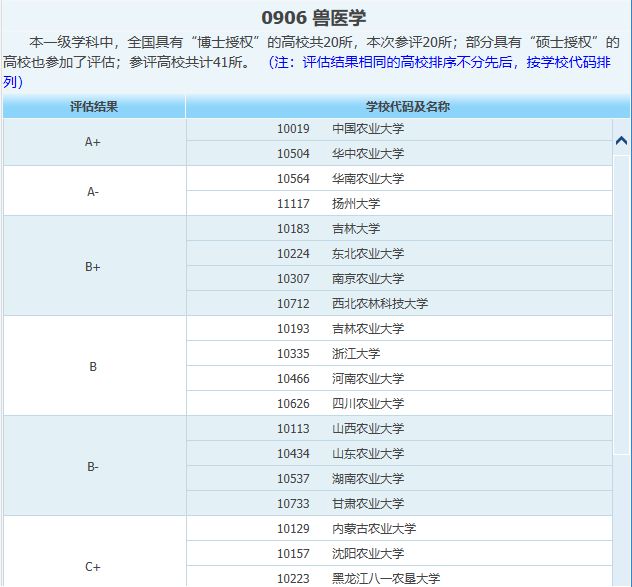The image size is (632, 587).
Task: Click the blue note about 评估结果相同的高校
Action: click(x=307, y=72)
